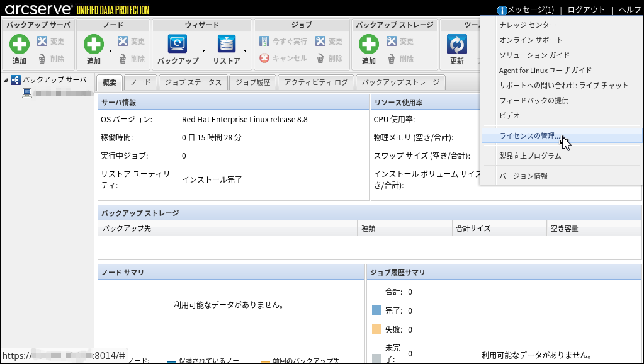Click the ログアウト link

pyautogui.click(x=586, y=10)
